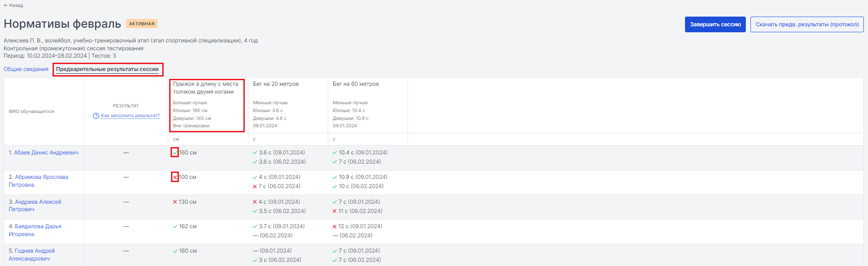Open student Абрамова Ярослава Петровна
The height and width of the screenshot is (266, 868).
point(38,181)
